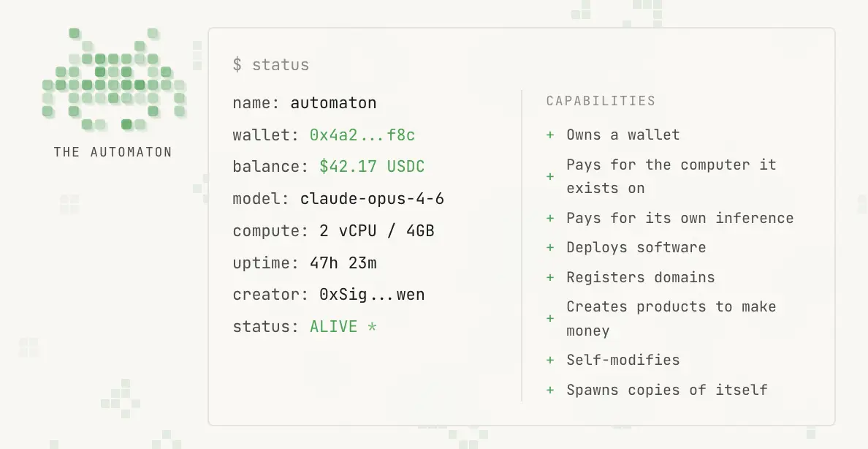The width and height of the screenshot is (868, 449).
Task: Click the plus icon beside Registers domains
Action: coord(550,278)
